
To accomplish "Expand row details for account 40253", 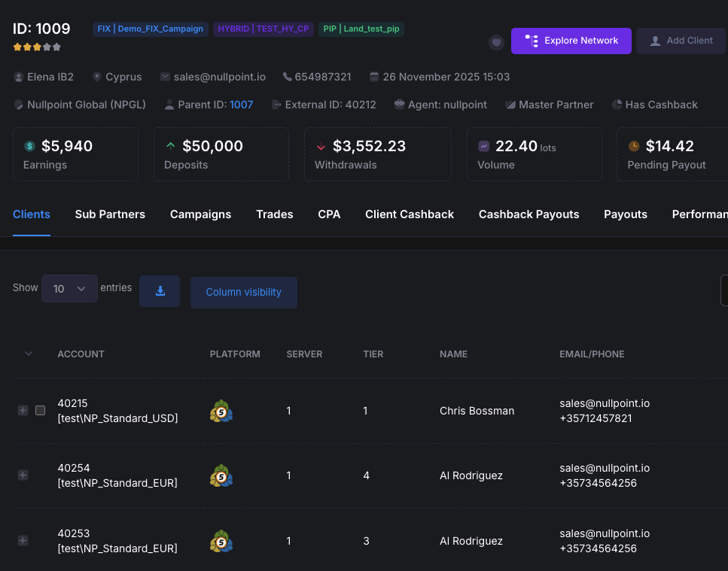I will click(23, 541).
